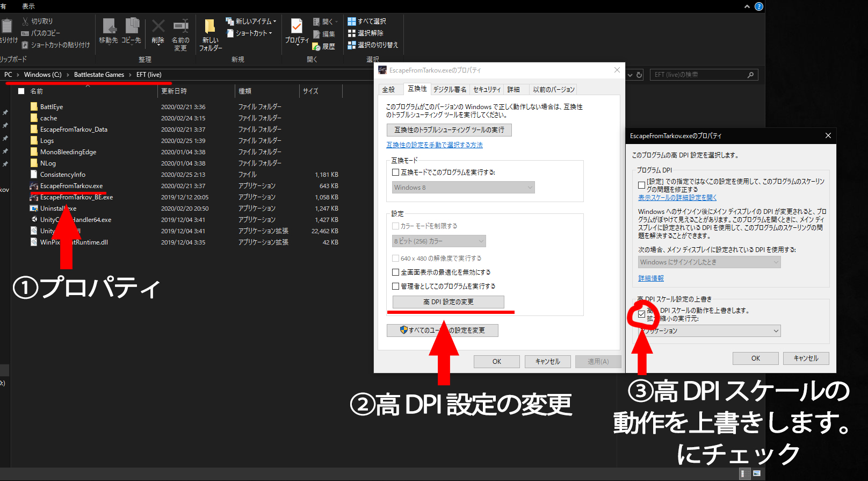Click the EscapeFromTarkov.exe file icon

pyautogui.click(x=34, y=186)
